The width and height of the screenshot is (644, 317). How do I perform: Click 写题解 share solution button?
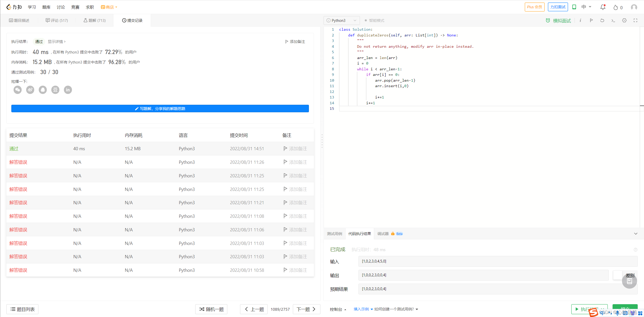coord(160,109)
